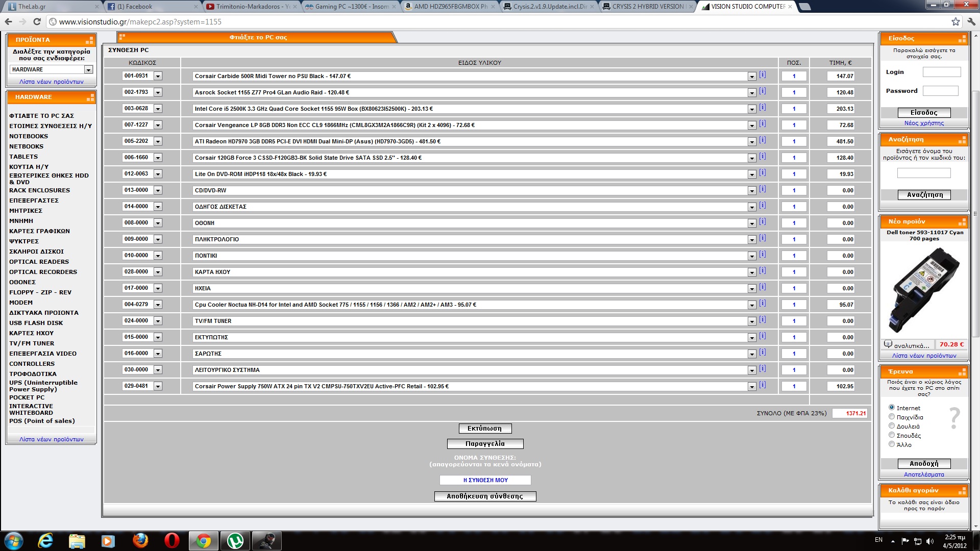The height and width of the screenshot is (551, 980).
Task: Click Παραγγελία order button
Action: pyautogui.click(x=485, y=444)
